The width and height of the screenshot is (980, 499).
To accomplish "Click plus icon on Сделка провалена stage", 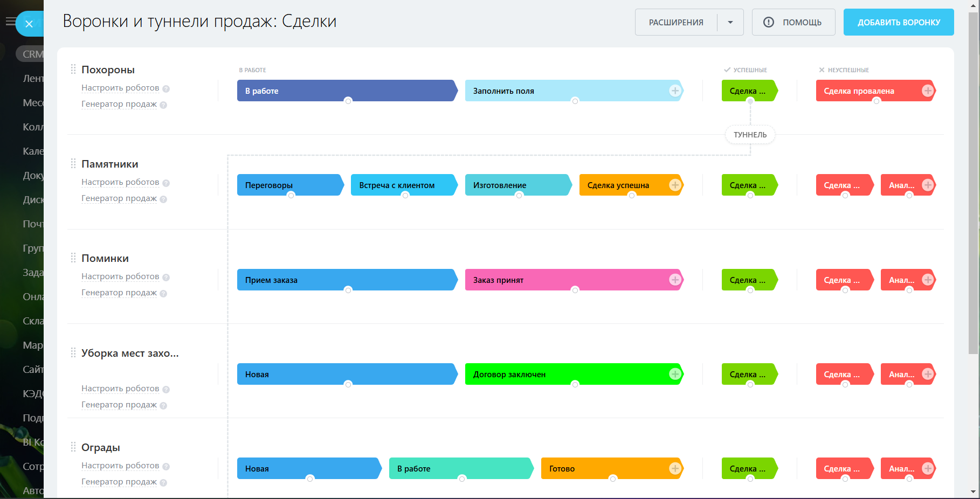I will tap(927, 91).
